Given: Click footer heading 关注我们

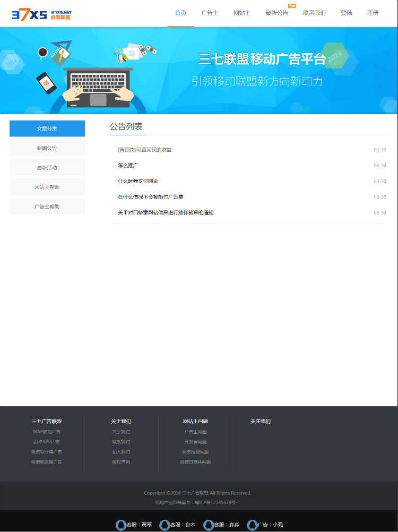Looking at the screenshot, I should point(261,422).
